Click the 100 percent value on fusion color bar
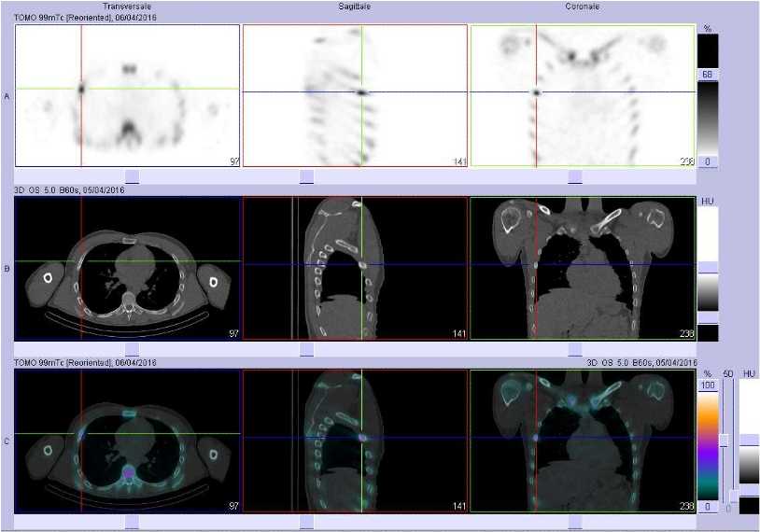Image resolution: width=760 pixels, height=532 pixels. tap(708, 385)
